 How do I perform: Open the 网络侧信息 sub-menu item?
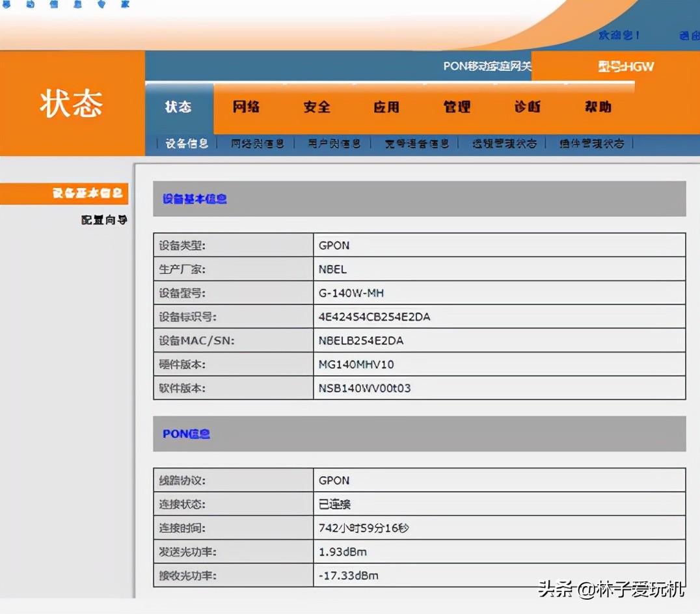click(x=258, y=143)
